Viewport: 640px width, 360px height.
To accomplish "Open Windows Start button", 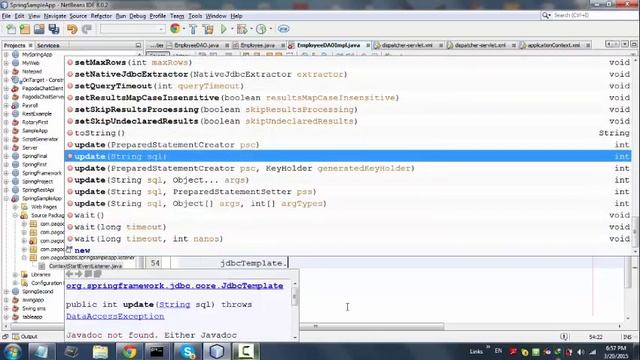I will [x=12, y=351].
